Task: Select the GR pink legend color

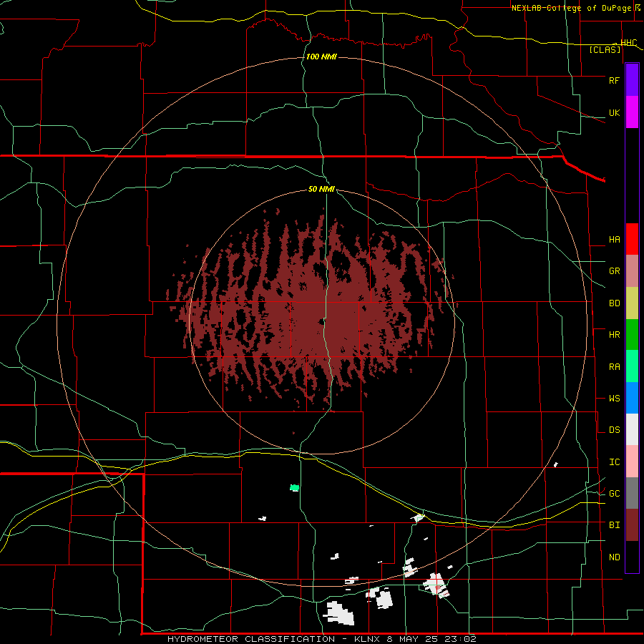Action: tap(632, 271)
